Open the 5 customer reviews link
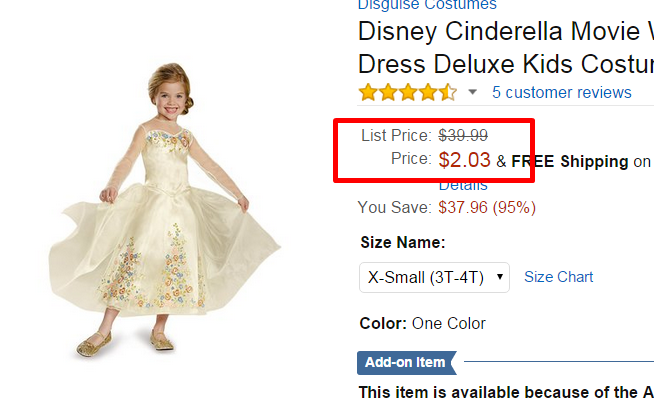This screenshot has height=399, width=654. 561,93
